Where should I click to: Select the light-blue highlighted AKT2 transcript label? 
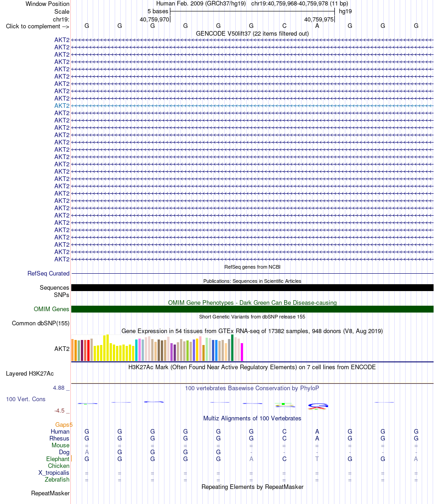[62, 106]
